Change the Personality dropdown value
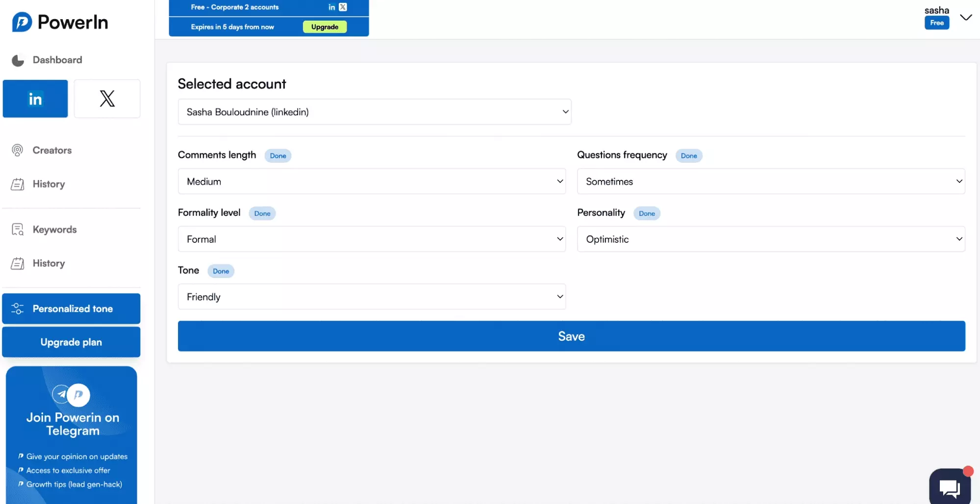The image size is (980, 504). point(771,239)
